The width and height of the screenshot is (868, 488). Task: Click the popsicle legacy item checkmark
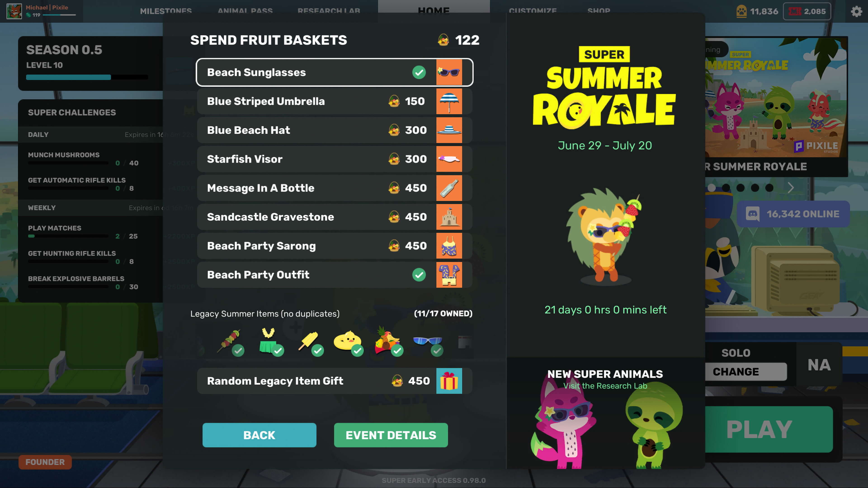point(317,351)
